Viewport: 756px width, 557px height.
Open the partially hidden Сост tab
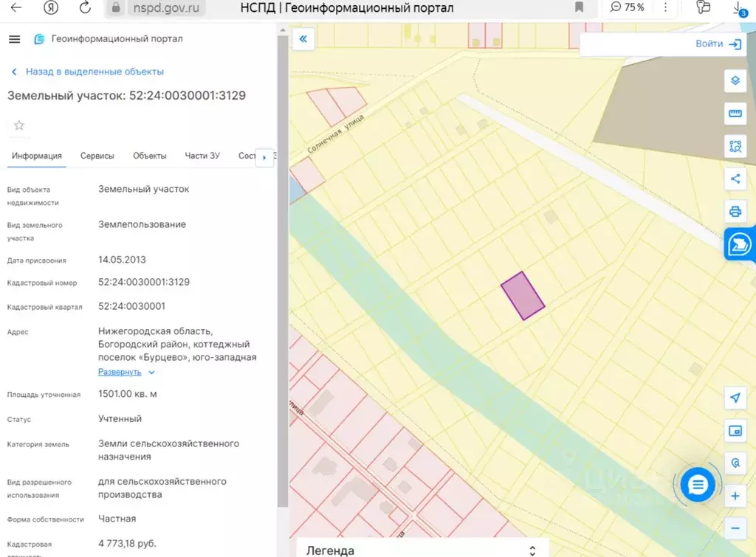[x=247, y=156]
